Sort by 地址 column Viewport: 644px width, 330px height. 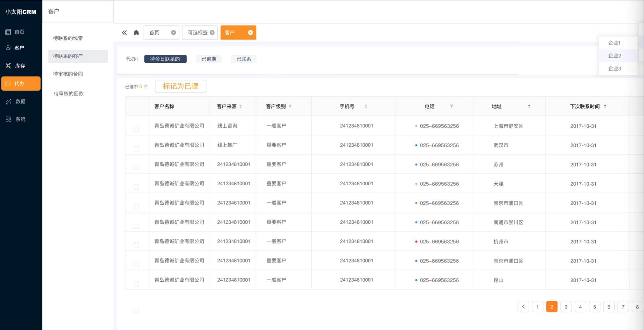pyautogui.click(x=529, y=106)
